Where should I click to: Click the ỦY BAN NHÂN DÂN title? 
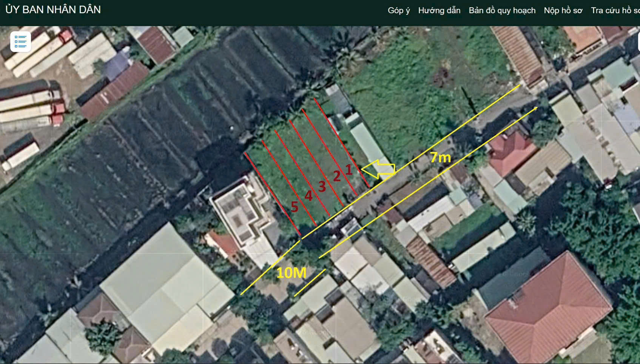tap(53, 10)
